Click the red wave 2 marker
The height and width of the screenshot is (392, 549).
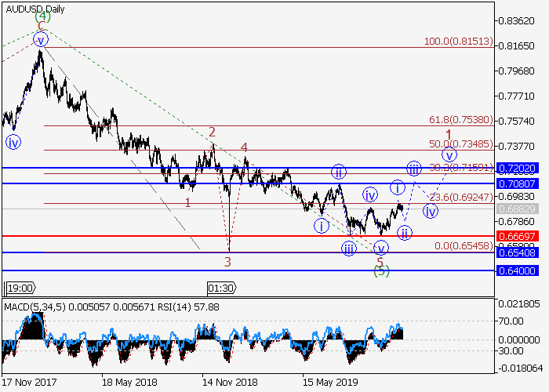pos(212,132)
